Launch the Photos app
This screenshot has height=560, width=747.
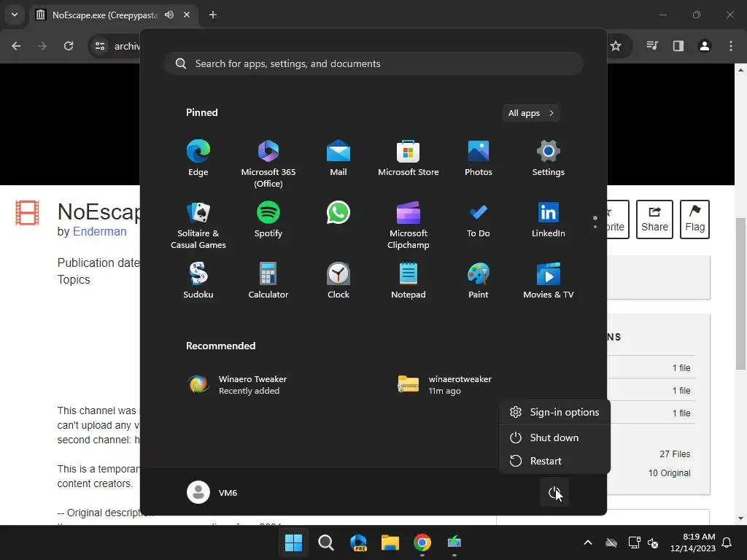click(479, 158)
